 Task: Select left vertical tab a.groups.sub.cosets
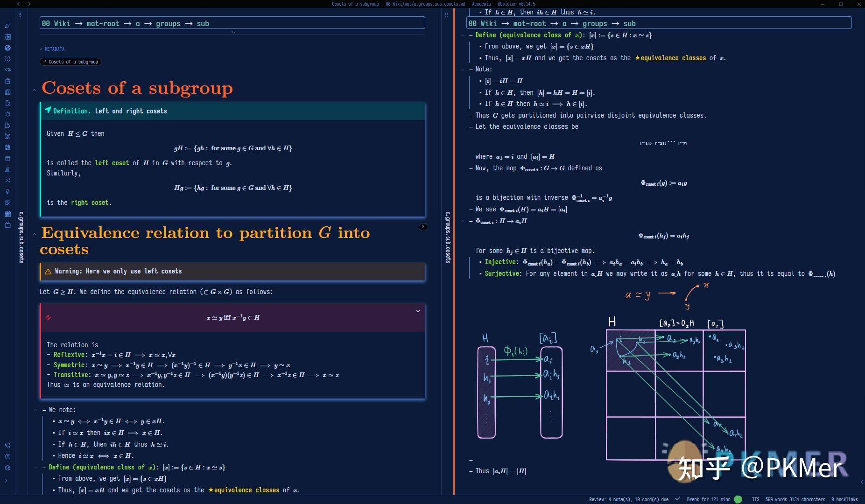pyautogui.click(x=21, y=238)
